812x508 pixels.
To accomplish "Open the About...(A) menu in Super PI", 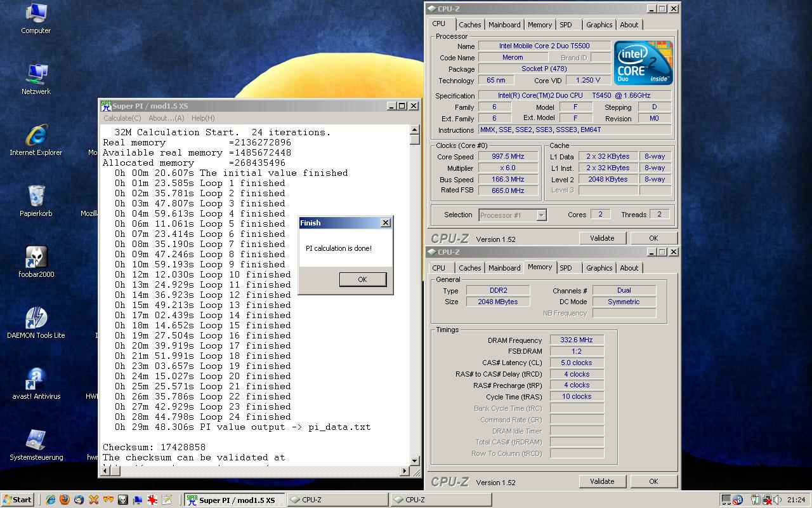I will (166, 118).
